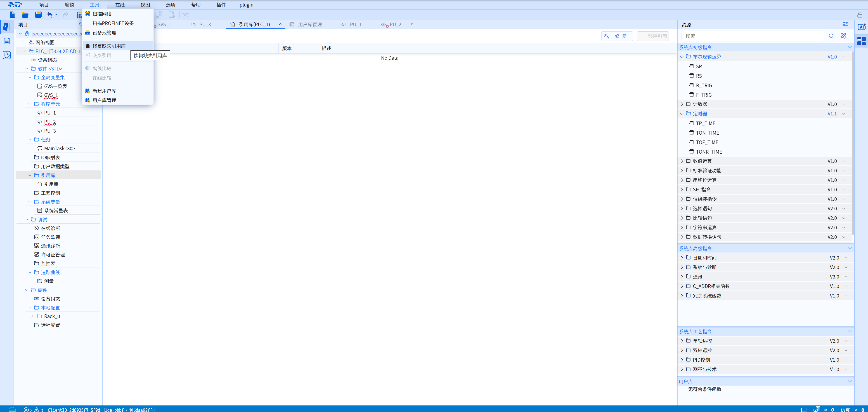The height and width of the screenshot is (412, 868).
Task: Click the save project toolbar icon
Action: pos(38,14)
